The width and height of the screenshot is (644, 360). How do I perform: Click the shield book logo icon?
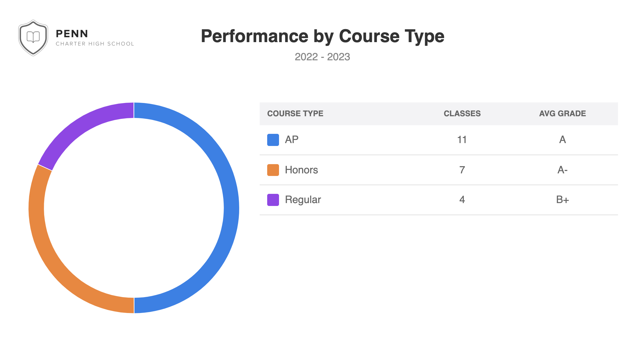[33, 37]
